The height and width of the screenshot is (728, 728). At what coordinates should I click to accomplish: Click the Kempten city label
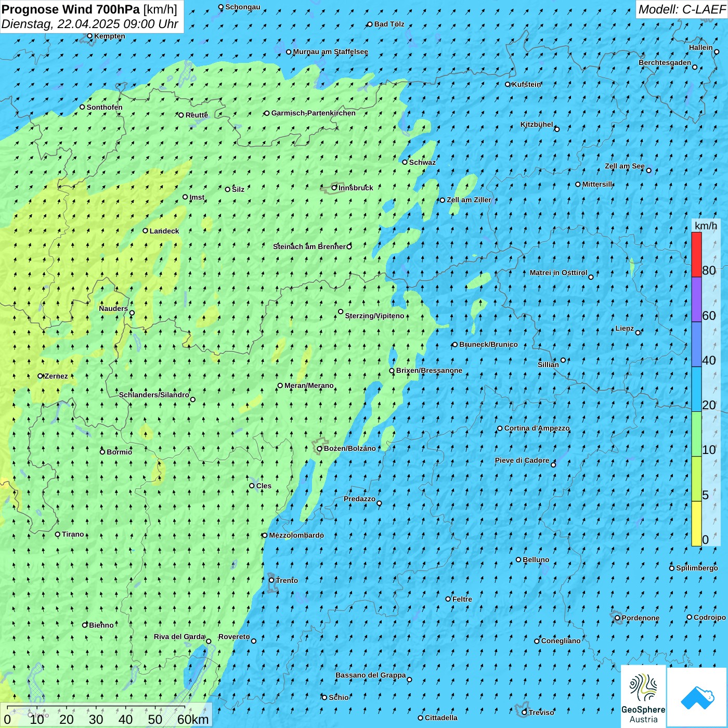tap(109, 36)
